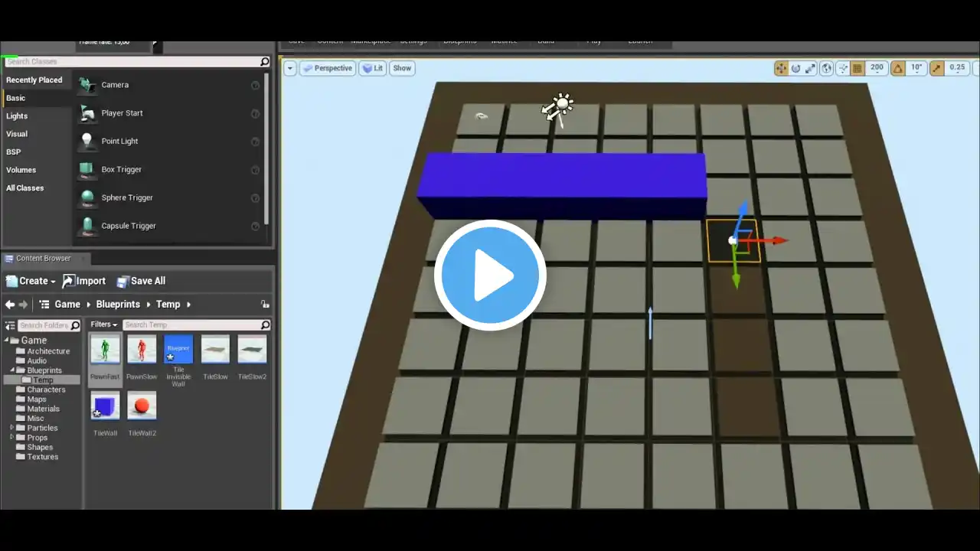Play the video with the center play button
This screenshot has width=980, height=551.
pyautogui.click(x=490, y=275)
